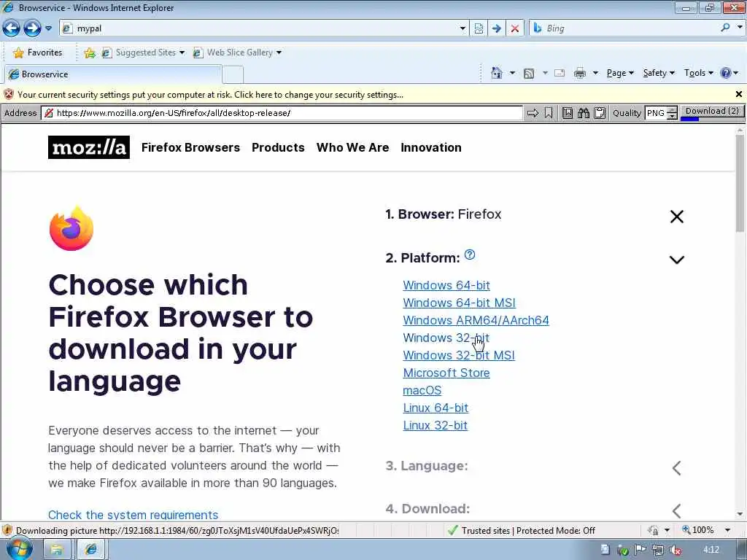Open the Innovation navigation menu
This screenshot has height=560, width=747.
point(430,147)
